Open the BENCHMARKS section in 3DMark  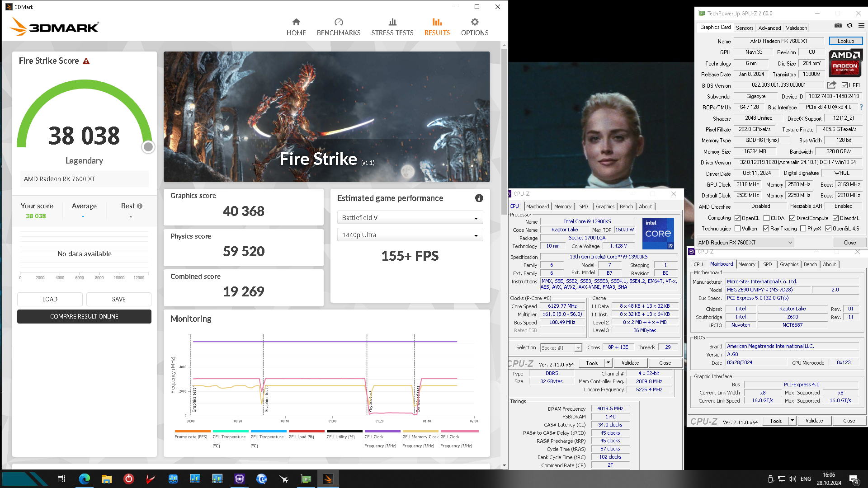tap(339, 27)
